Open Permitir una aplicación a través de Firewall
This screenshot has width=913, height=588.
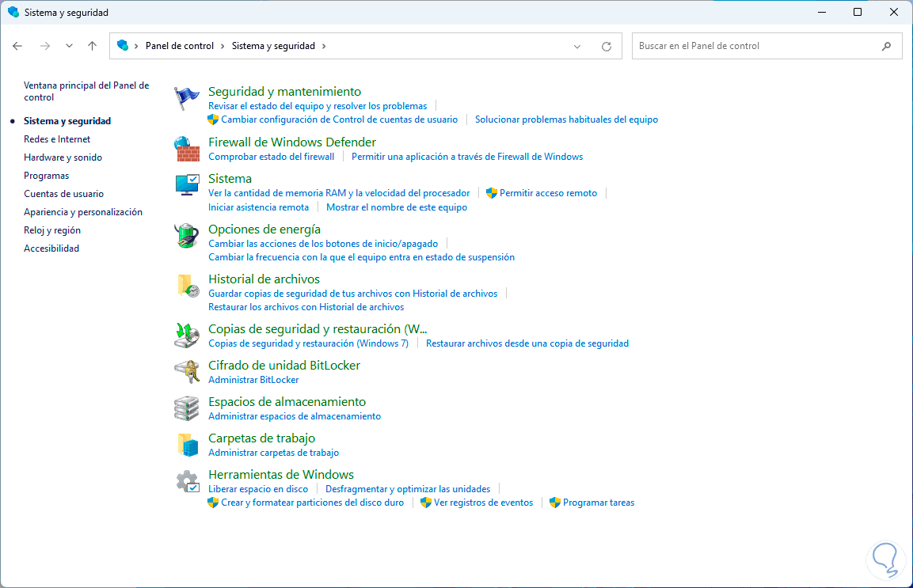coord(467,157)
